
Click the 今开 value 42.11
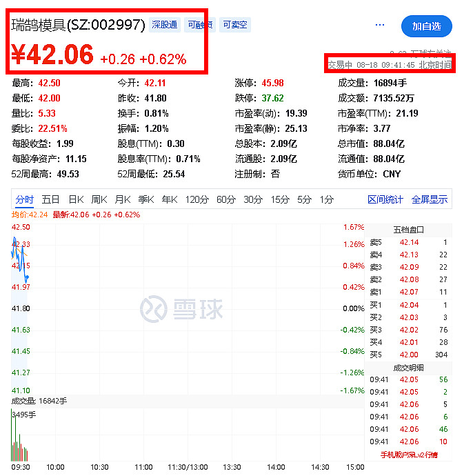tap(154, 83)
